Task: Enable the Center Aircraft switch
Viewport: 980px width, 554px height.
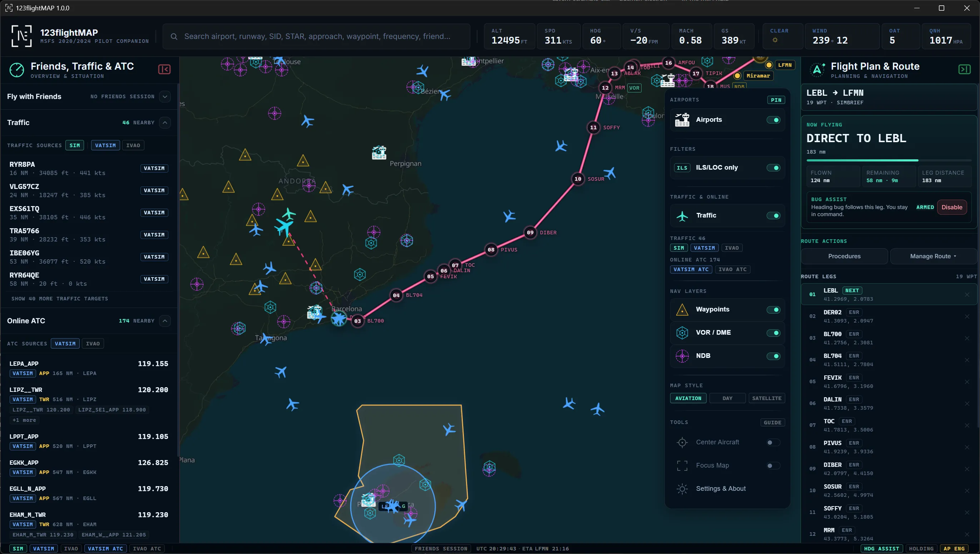Action: [773, 443]
